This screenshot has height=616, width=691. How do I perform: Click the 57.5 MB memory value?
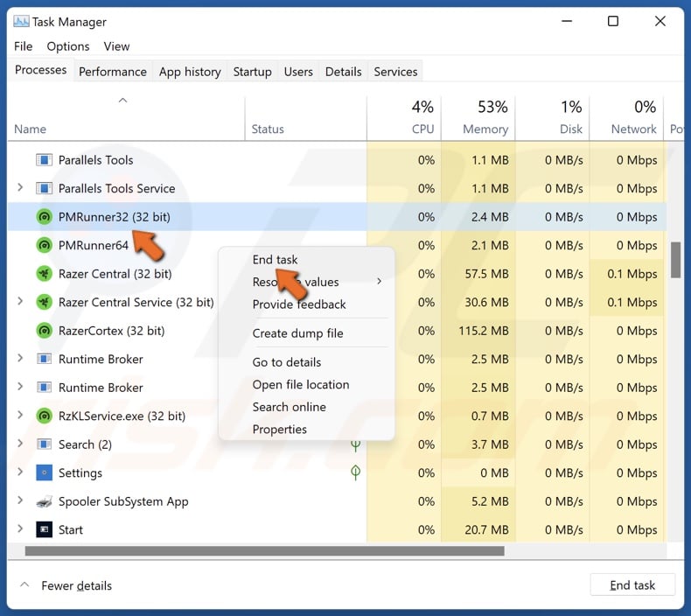tap(486, 274)
